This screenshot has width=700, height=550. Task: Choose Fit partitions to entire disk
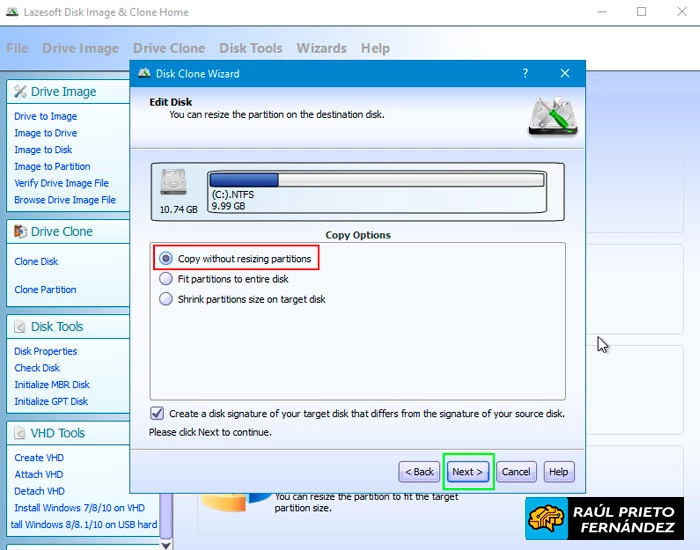166,279
